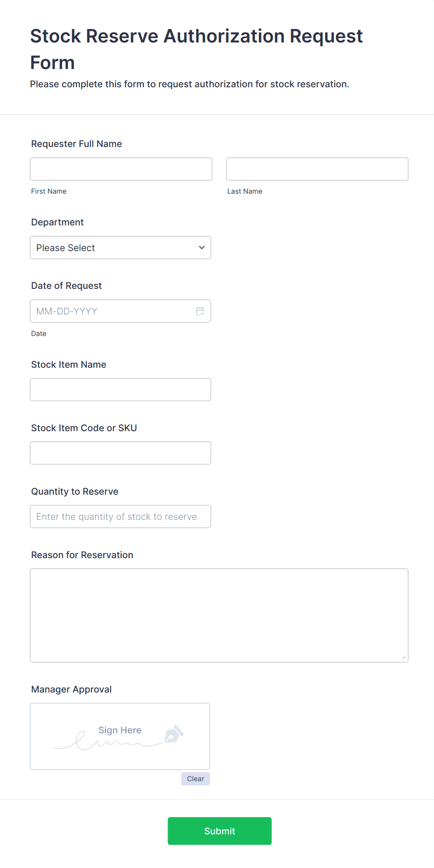Click the First Name input field
This screenshot has height=868, width=434.
[x=121, y=169]
